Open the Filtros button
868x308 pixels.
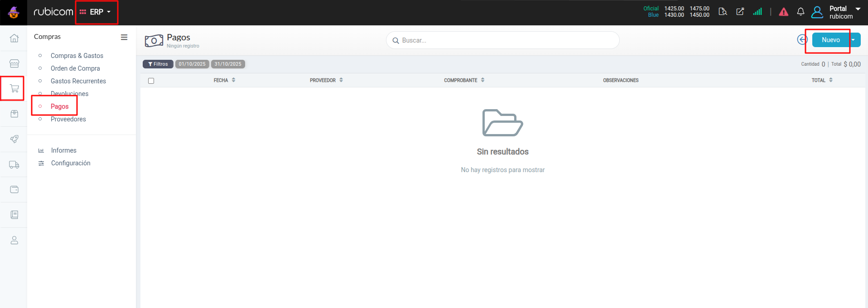[158, 64]
